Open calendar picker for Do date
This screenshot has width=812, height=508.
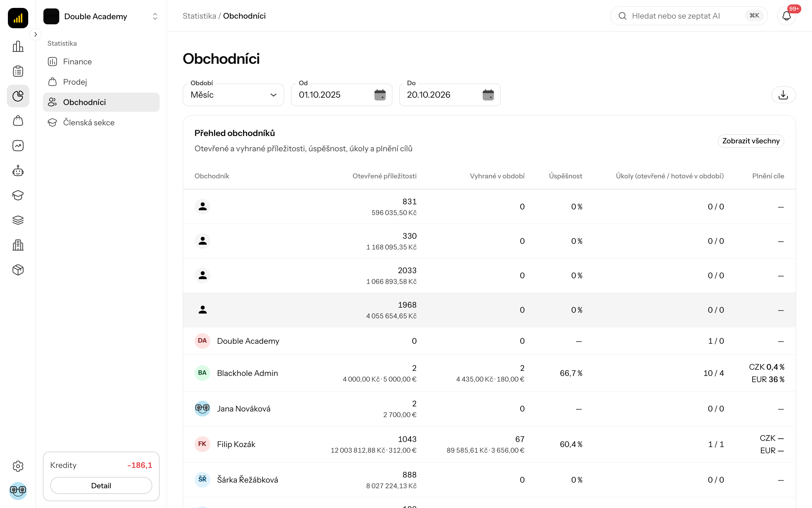(488, 95)
